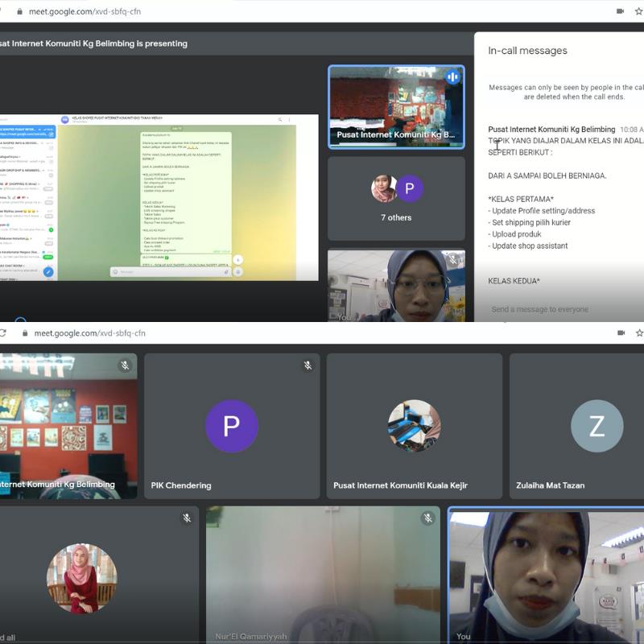
Task: Bookmark the page using the lower window's star icon
Action: [639, 333]
